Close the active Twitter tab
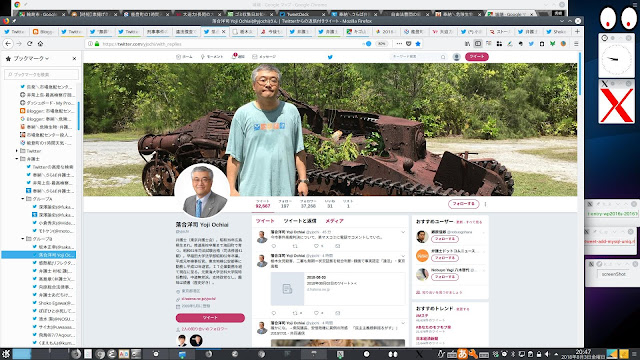 tap(223, 31)
